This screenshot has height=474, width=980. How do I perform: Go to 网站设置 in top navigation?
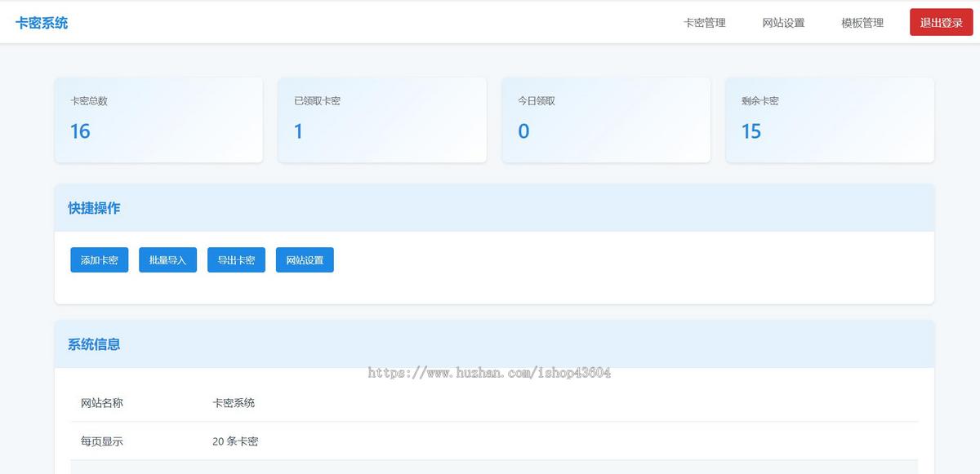pyautogui.click(x=783, y=23)
